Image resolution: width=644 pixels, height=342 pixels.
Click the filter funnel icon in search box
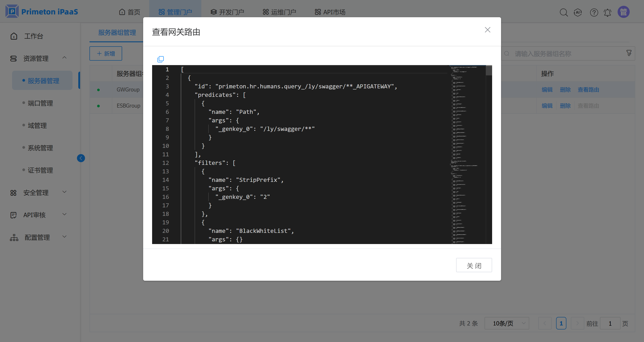click(629, 53)
